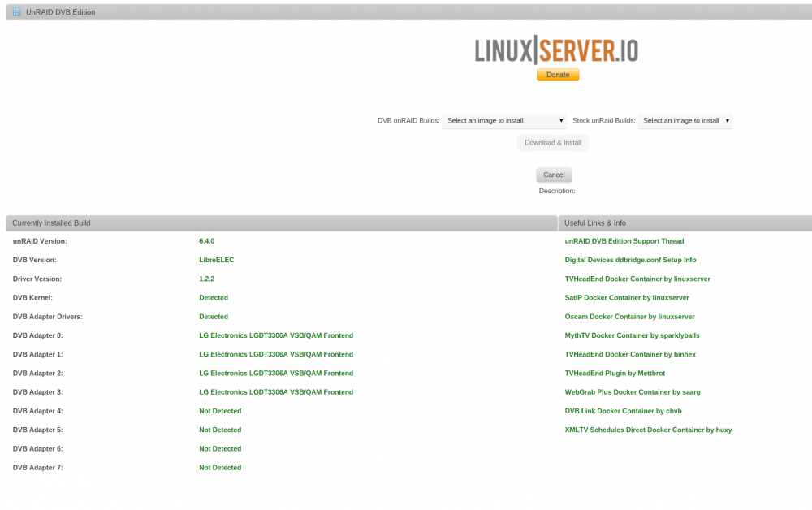
Task: Open TVHeadEnd Docker Container by linuxserver link
Action: [637, 279]
